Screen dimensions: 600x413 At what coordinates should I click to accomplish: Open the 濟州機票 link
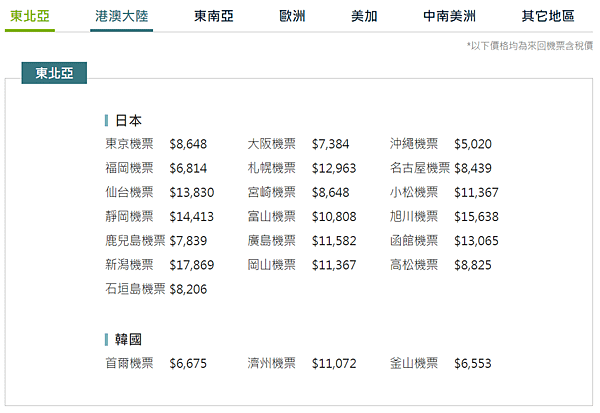(x=271, y=363)
